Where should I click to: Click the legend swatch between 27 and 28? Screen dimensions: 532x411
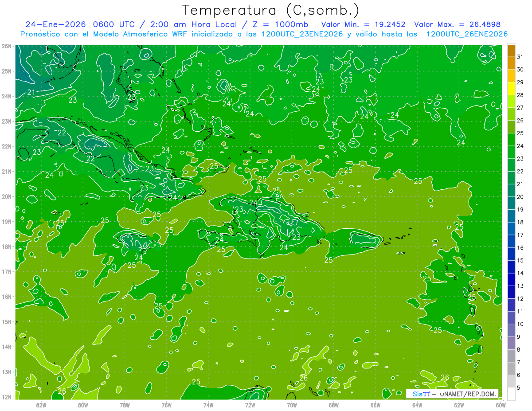click(x=511, y=102)
